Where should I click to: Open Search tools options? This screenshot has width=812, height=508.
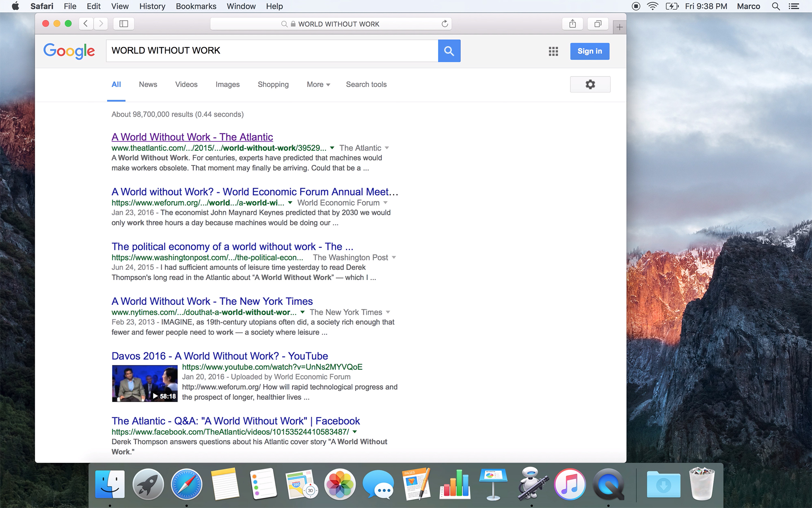pyautogui.click(x=366, y=84)
